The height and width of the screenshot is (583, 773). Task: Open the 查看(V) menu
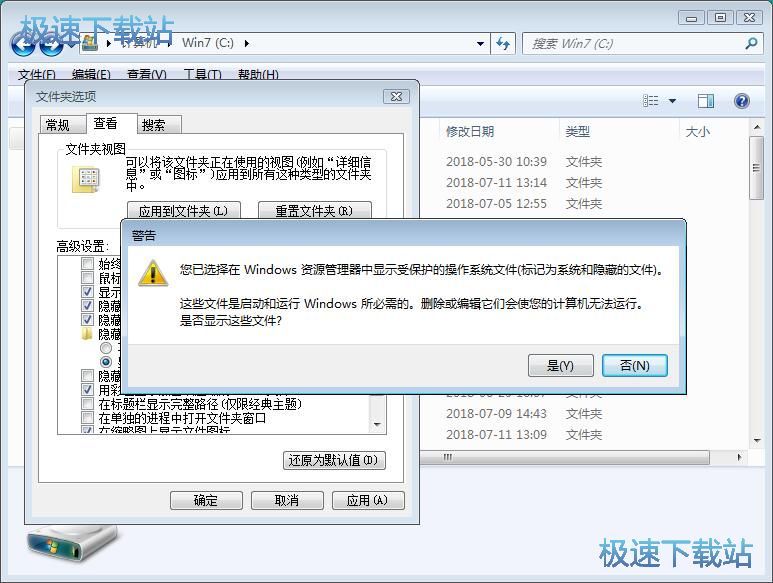click(x=147, y=75)
